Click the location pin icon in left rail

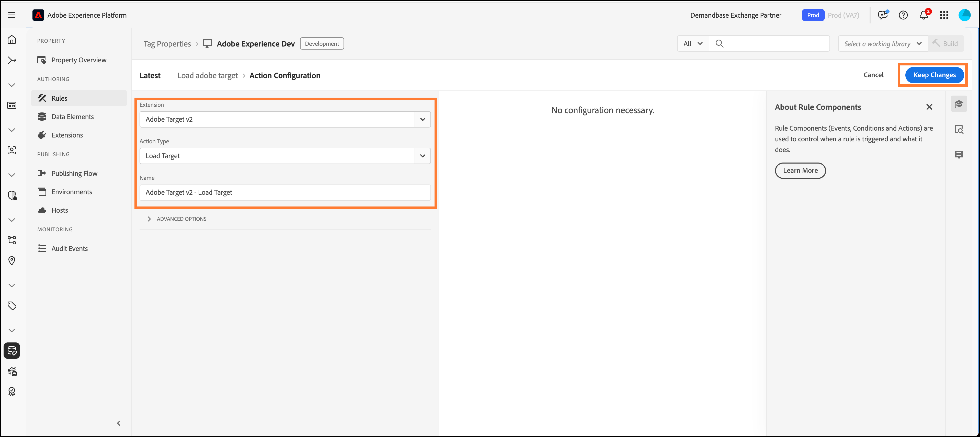pos(12,260)
